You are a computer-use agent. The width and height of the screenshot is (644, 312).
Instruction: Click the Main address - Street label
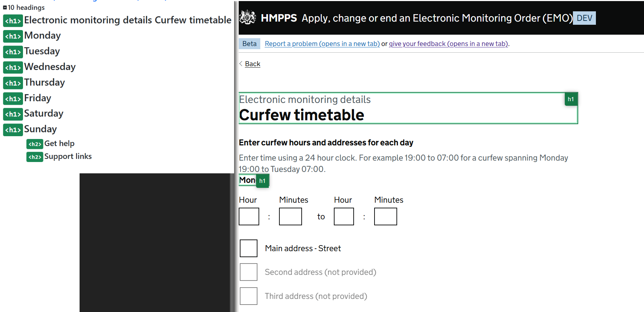tap(303, 248)
